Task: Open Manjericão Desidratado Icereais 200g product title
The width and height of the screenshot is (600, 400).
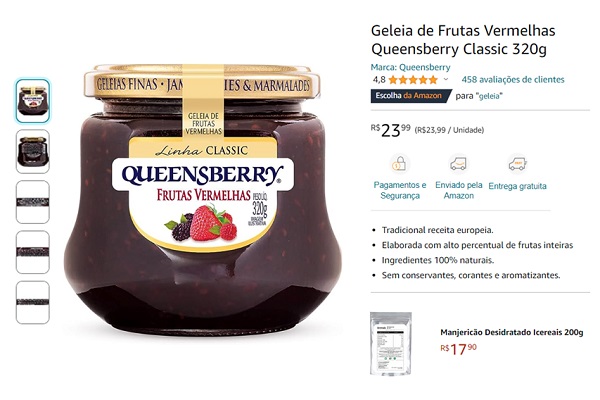Action: [512, 332]
